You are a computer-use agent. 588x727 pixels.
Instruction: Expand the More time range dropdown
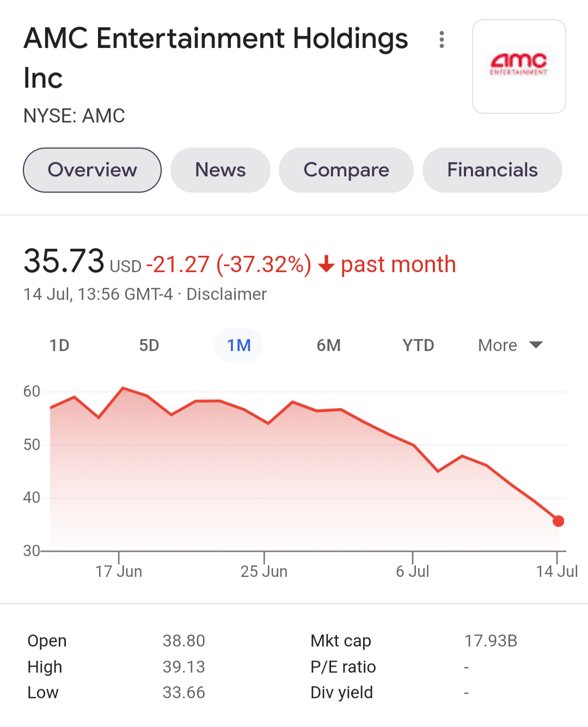pos(510,345)
